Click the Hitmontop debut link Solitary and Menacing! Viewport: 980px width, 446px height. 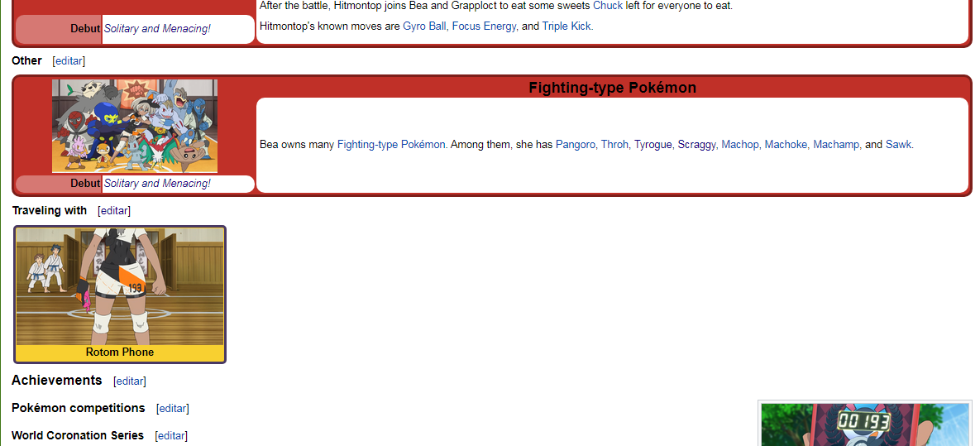(x=157, y=29)
